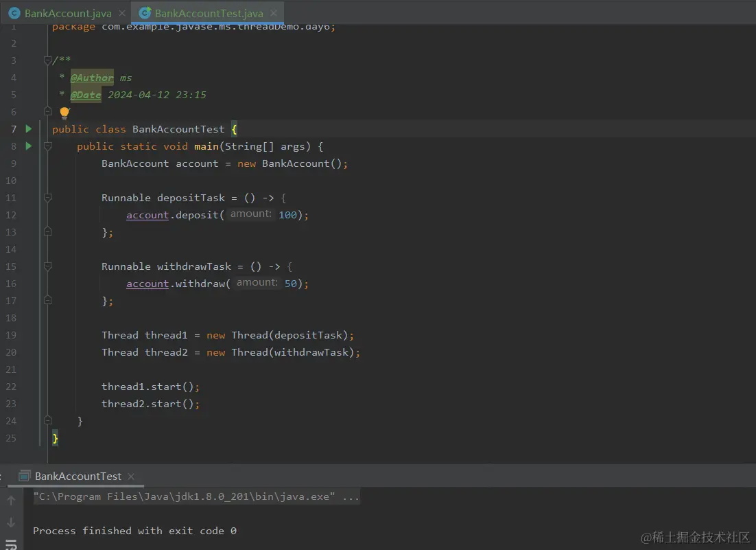The image size is (756, 550).
Task: Run main method from gutter arrow on line 8
Action: [28, 146]
